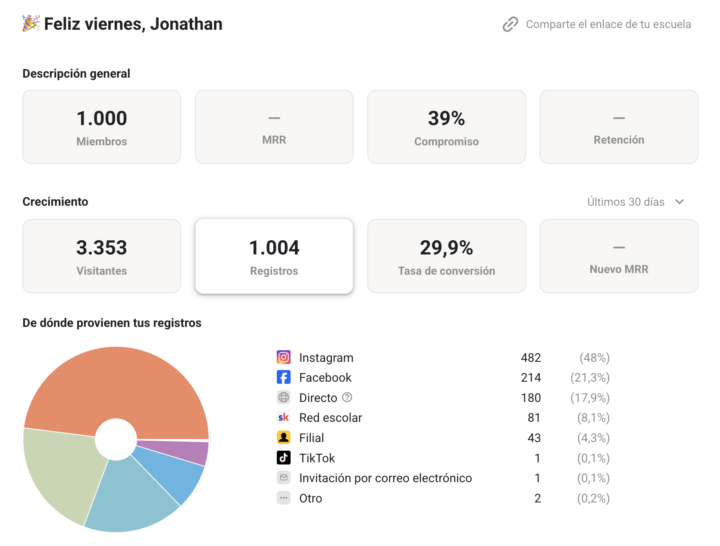Click the 81 count for Red escolar
The width and height of the screenshot is (720, 546).
pos(534,418)
